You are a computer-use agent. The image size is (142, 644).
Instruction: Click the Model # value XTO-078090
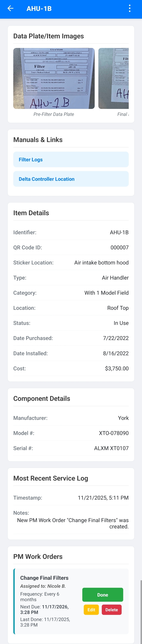(114, 433)
